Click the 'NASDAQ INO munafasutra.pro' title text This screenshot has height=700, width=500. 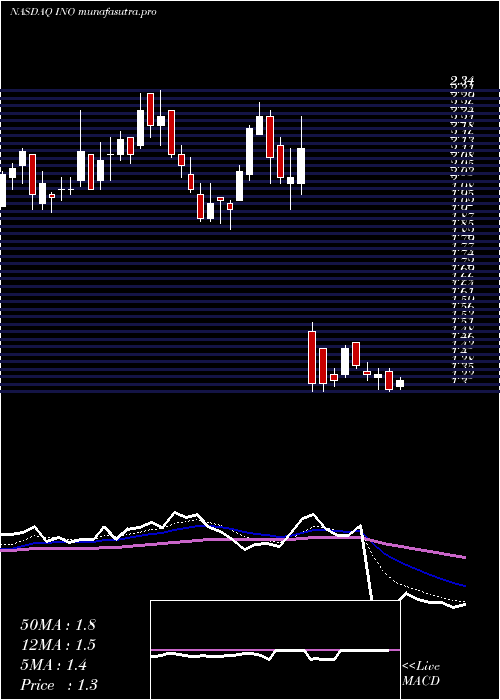coord(83,12)
